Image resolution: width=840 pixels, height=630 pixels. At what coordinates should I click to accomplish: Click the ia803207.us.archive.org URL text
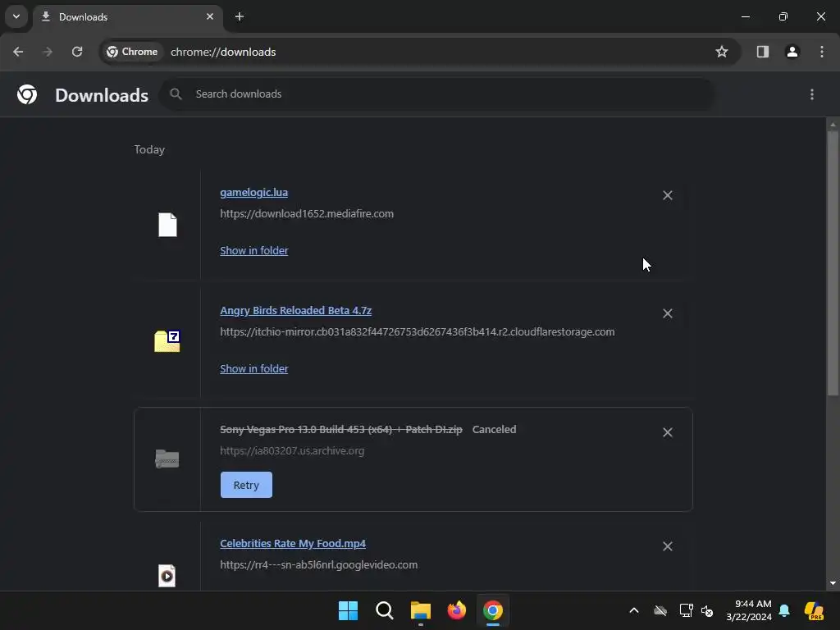coord(292,451)
